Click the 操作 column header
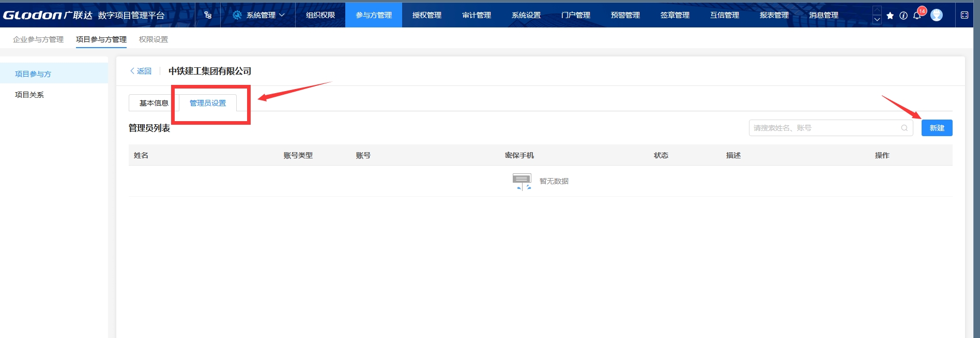This screenshot has height=338, width=980. click(x=882, y=155)
